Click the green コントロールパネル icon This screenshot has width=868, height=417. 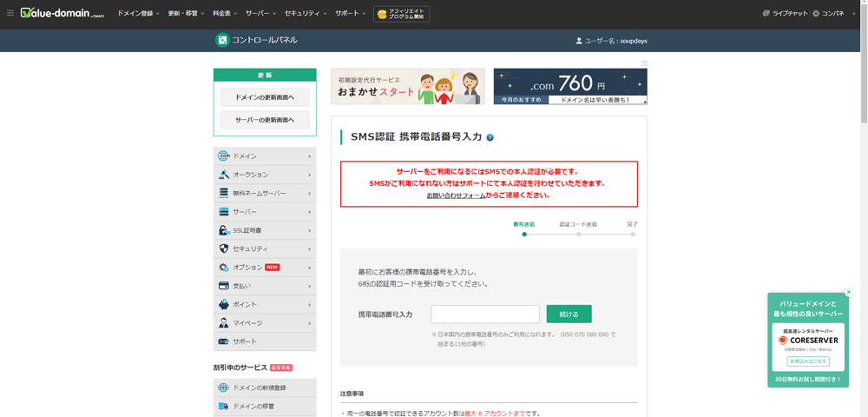(x=222, y=40)
